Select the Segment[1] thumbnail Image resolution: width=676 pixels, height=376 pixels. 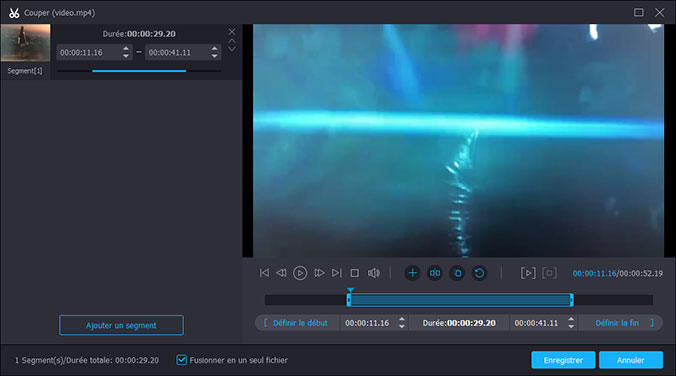coord(25,43)
